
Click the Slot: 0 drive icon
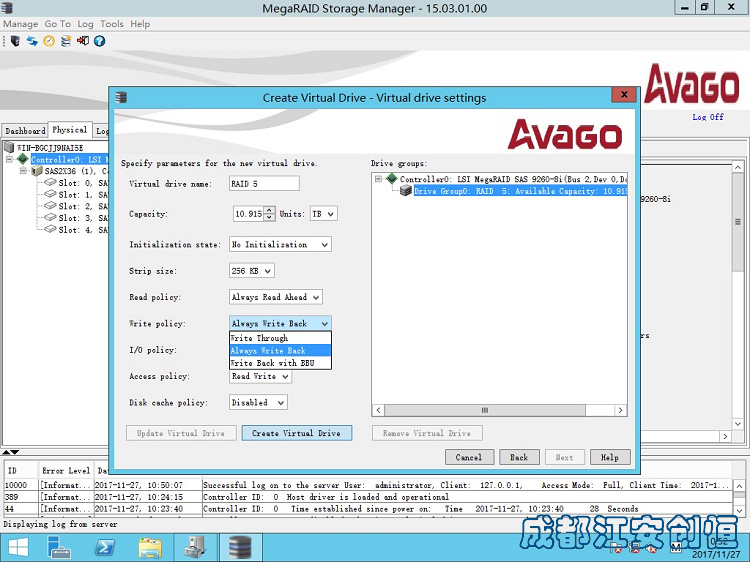tap(50, 183)
